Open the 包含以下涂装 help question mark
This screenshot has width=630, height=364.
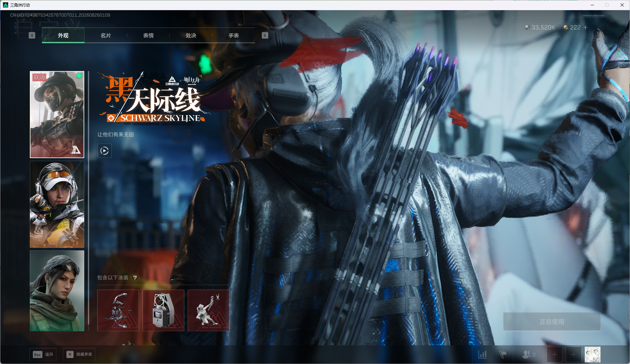[135, 278]
